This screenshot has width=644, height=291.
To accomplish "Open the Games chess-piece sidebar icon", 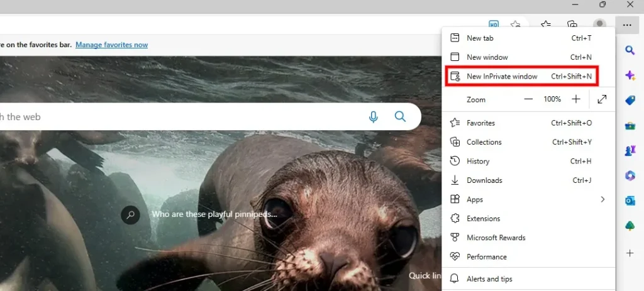I will 630,151.
